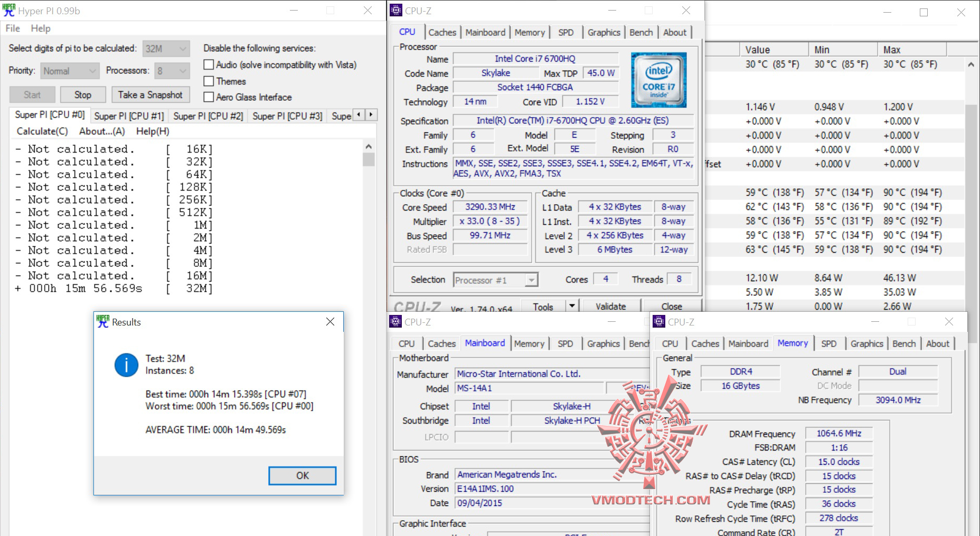Open the Help(H) menu in Super PI
The height and width of the screenshot is (536, 980).
pyautogui.click(x=153, y=131)
